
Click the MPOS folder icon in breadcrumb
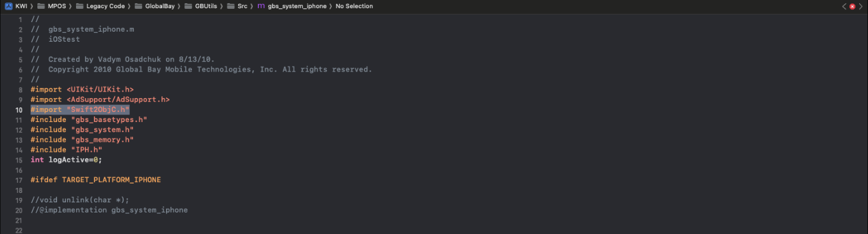41,6
